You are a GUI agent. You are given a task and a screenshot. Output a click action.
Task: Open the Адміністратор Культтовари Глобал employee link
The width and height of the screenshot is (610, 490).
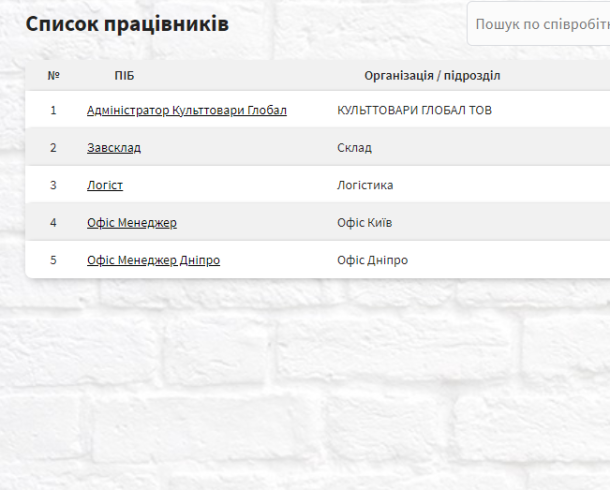(x=187, y=110)
